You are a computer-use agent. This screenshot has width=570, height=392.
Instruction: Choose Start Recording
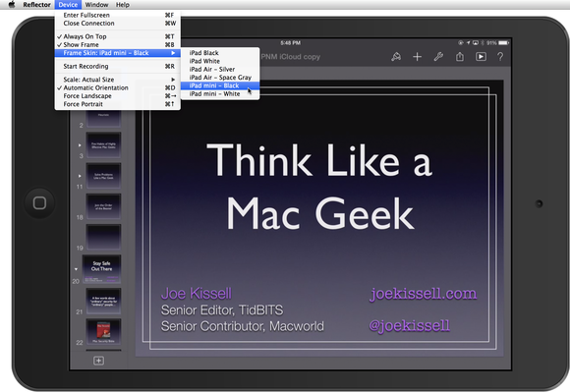117,66
